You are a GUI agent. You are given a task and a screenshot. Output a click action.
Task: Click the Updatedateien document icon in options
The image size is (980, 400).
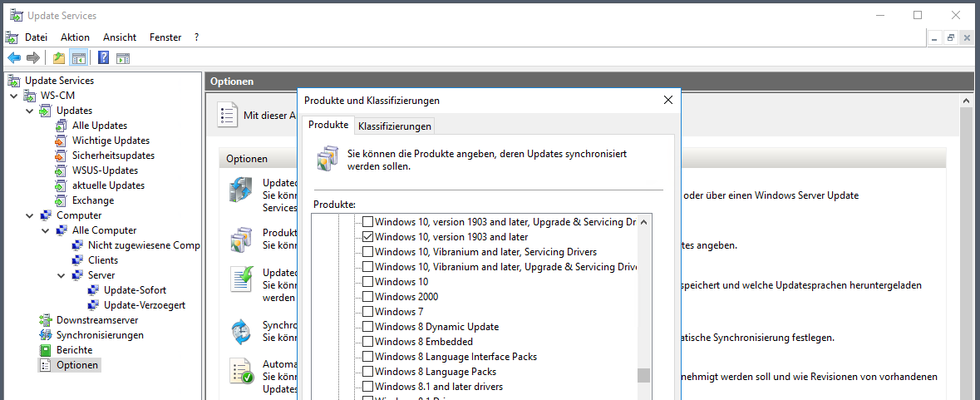tap(240, 279)
